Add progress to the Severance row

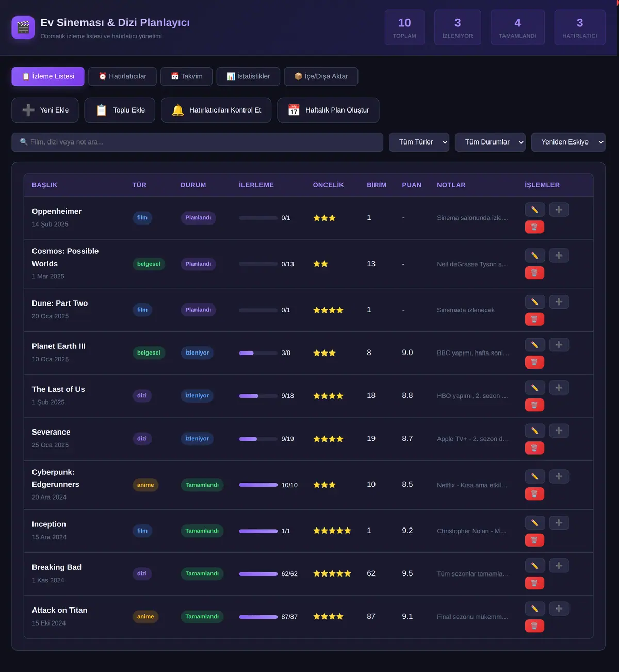[559, 430]
